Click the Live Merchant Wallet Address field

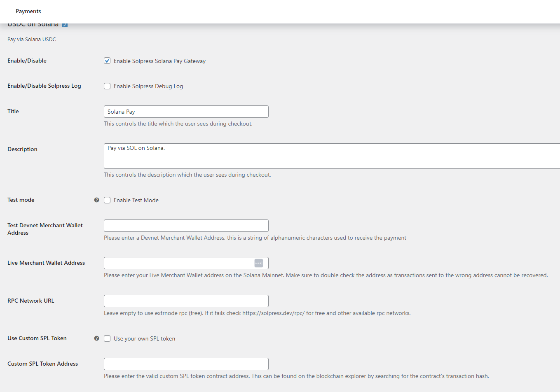click(x=177, y=263)
